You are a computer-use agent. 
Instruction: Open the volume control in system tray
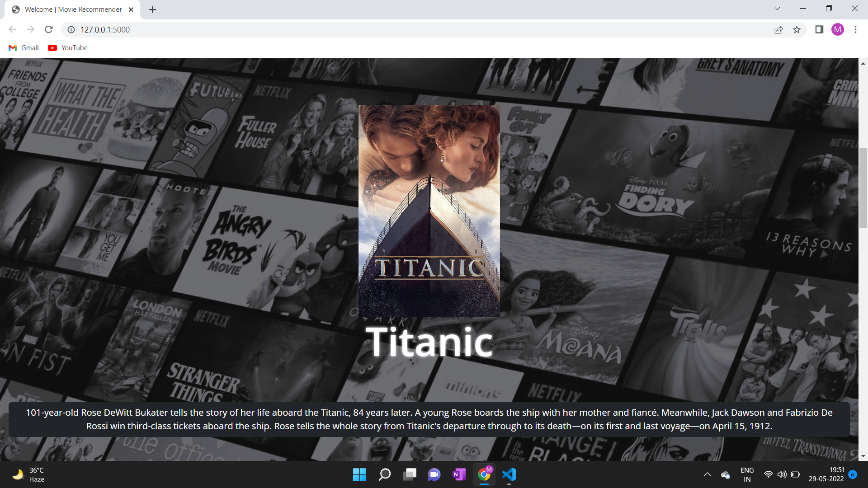pos(782,475)
